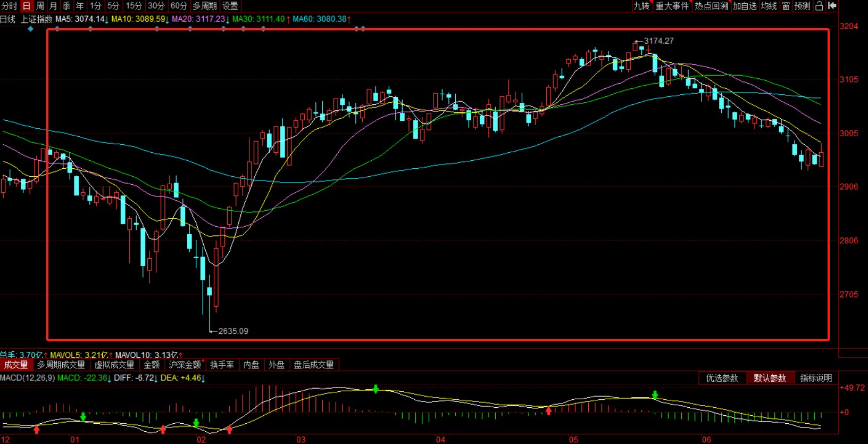Screen dimensions: 868x444
Task: Switch to 1分 one-minute chart
Action: click(x=95, y=6)
